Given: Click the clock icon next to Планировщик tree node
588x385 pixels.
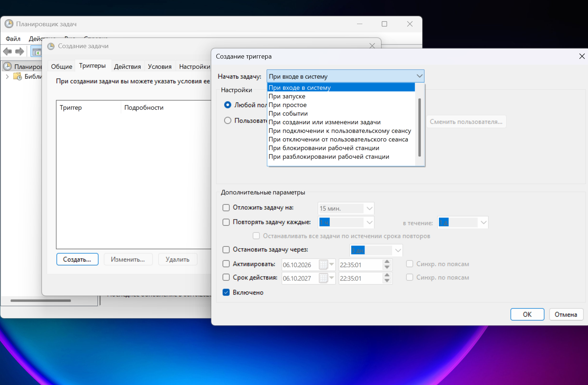Looking at the screenshot, I should pyautogui.click(x=8, y=66).
